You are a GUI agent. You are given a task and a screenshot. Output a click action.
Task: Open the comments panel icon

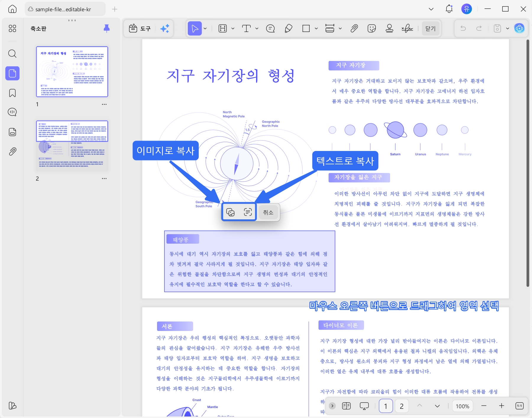(12, 112)
